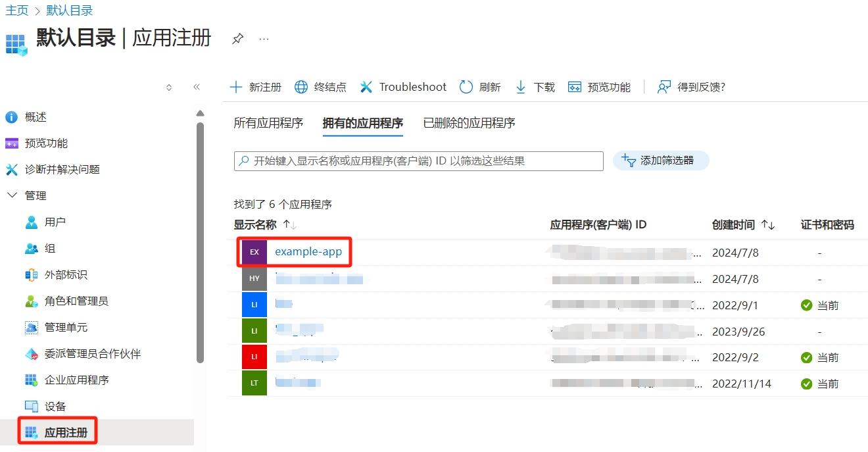This screenshot has height=452, width=868.
Task: Click the 得到反馈 feedback icon
Action: tap(664, 87)
